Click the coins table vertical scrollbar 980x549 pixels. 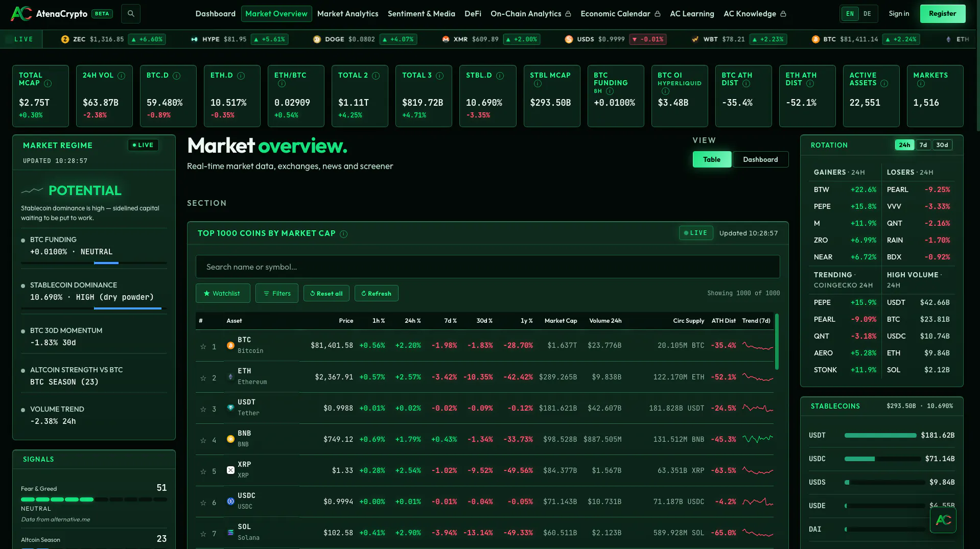click(x=777, y=341)
